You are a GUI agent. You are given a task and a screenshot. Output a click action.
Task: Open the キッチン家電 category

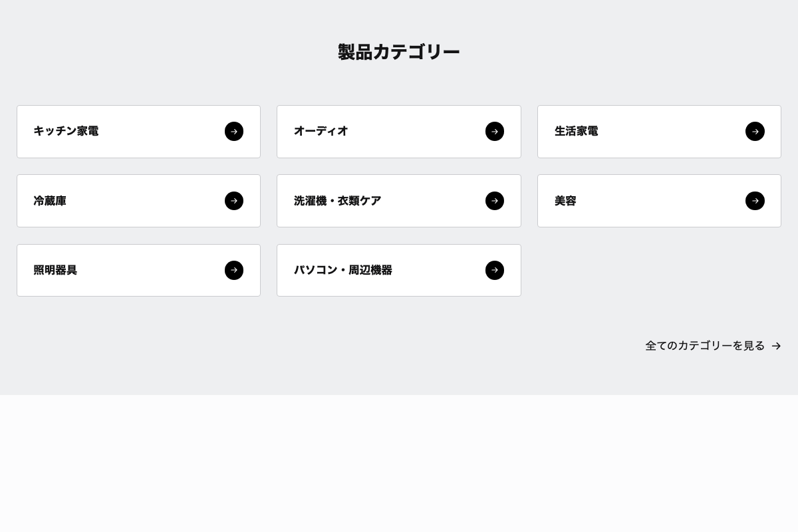[x=138, y=131]
